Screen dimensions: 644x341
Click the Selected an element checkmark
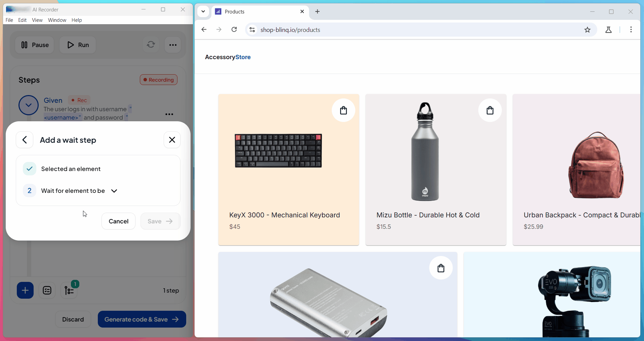pos(30,169)
